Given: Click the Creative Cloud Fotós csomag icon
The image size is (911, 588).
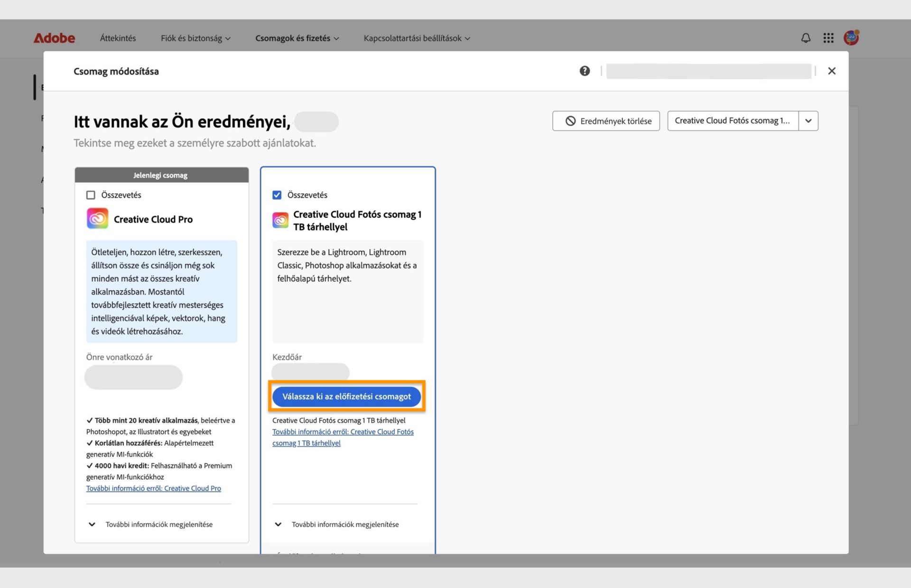Looking at the screenshot, I should pyautogui.click(x=280, y=220).
